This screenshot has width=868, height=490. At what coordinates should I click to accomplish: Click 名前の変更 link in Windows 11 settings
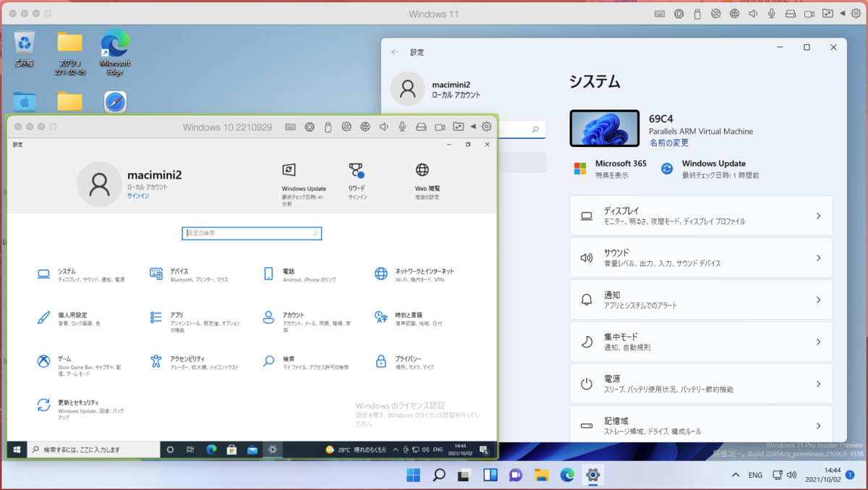coord(669,143)
